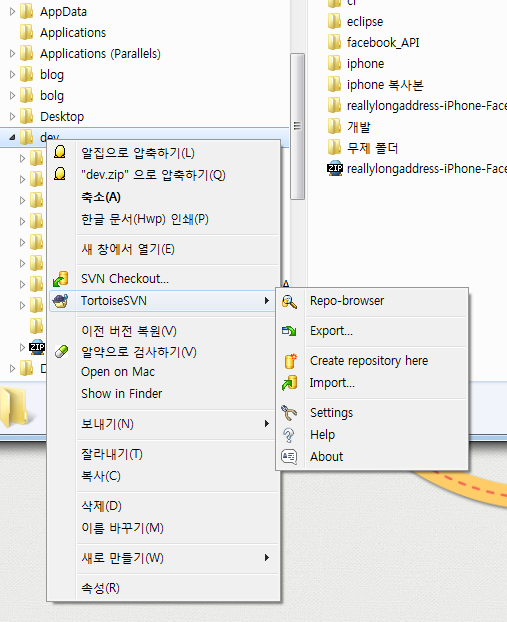Select Import... in TortoiseSVN submenu

coord(372,383)
